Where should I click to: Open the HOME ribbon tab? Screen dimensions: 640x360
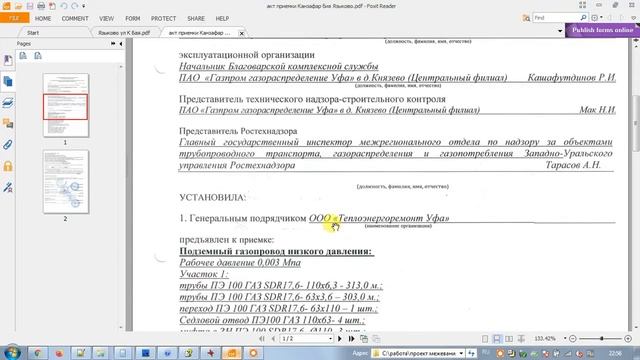pyautogui.click(x=43, y=19)
